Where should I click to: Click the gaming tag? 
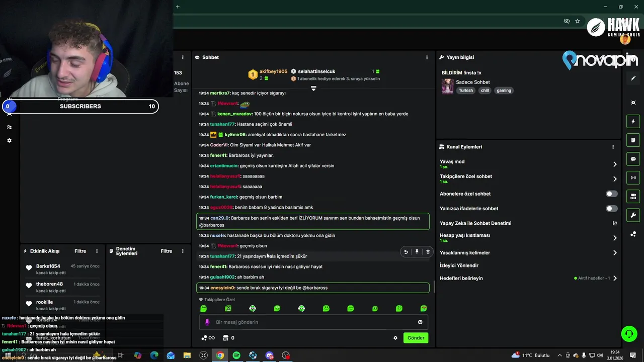tap(504, 90)
